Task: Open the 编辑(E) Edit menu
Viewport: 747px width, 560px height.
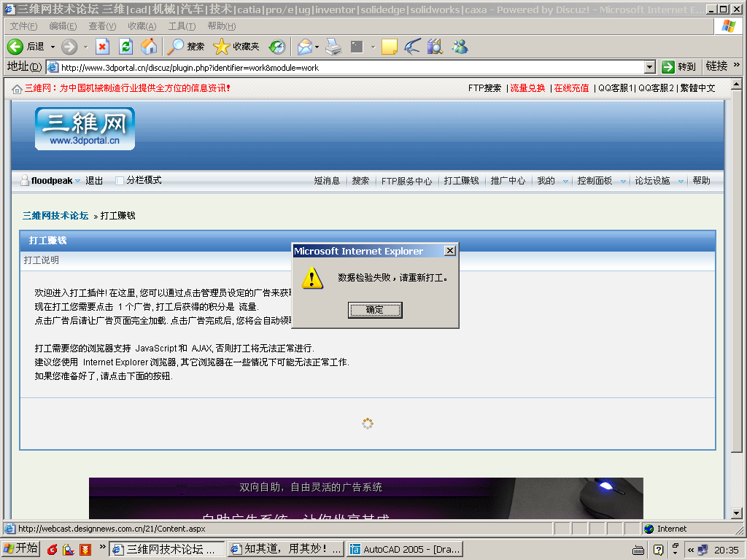Action: click(63, 26)
